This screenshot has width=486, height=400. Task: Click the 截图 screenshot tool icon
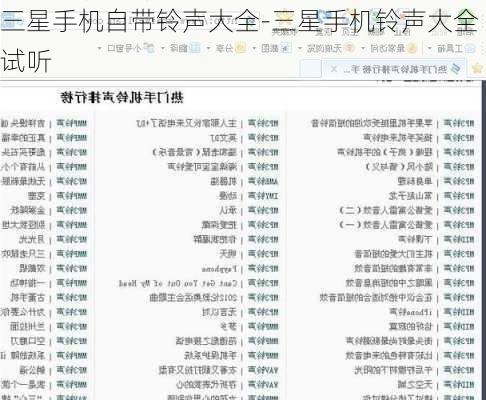click(x=285, y=49)
